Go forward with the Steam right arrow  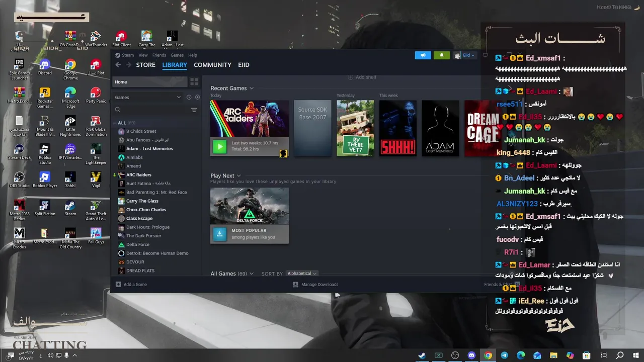[129, 65]
